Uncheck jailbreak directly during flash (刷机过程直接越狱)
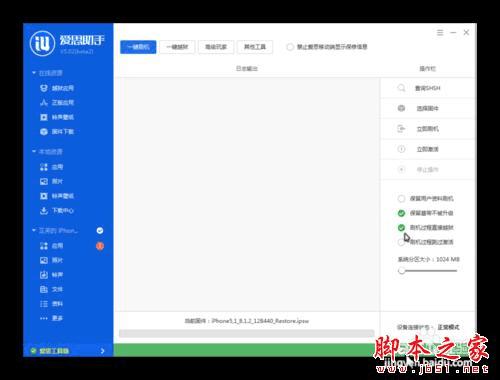 (x=401, y=228)
